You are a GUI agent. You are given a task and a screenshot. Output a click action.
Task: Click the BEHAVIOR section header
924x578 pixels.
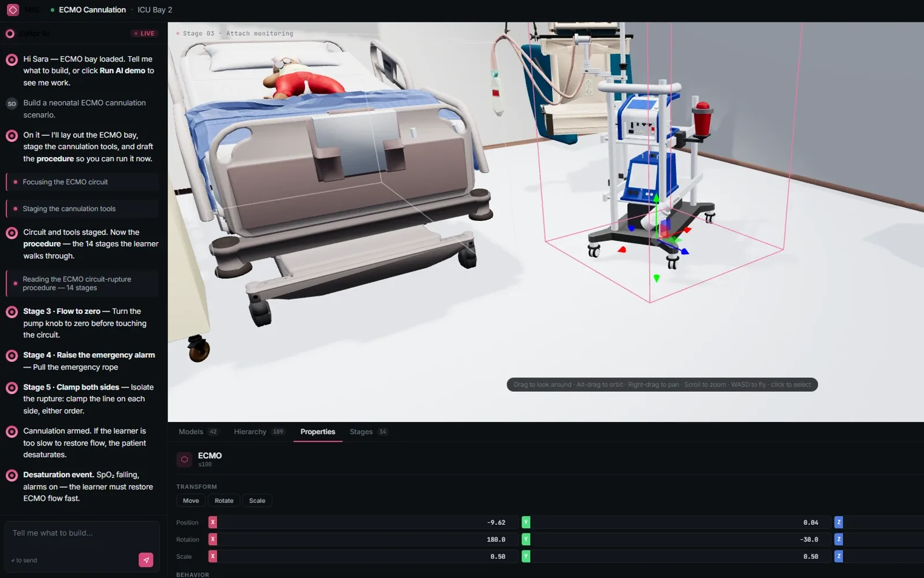click(x=193, y=575)
